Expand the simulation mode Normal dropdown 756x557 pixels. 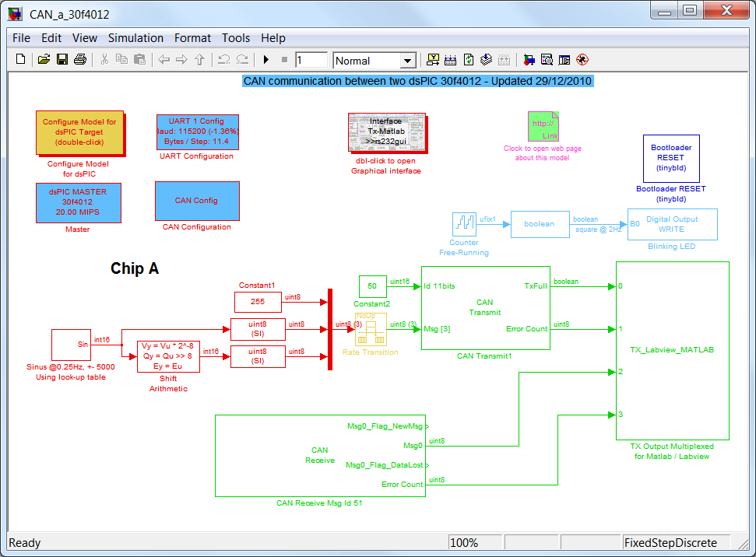(x=408, y=61)
